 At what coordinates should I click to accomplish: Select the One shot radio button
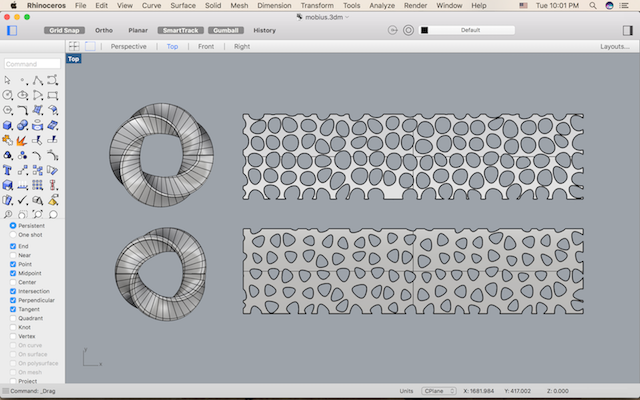point(13,235)
